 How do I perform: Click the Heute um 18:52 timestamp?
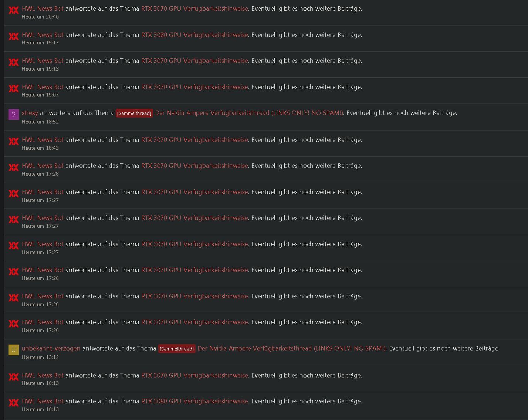40,122
